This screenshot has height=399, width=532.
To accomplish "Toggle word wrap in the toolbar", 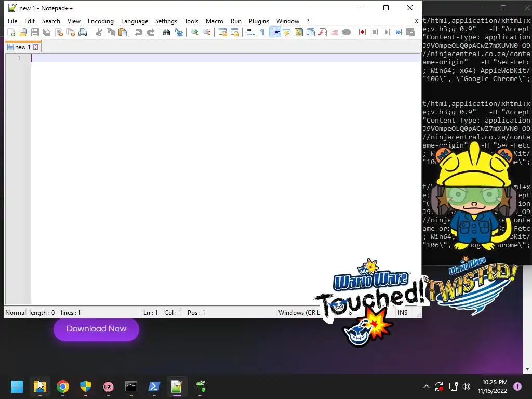I will pyautogui.click(x=251, y=32).
